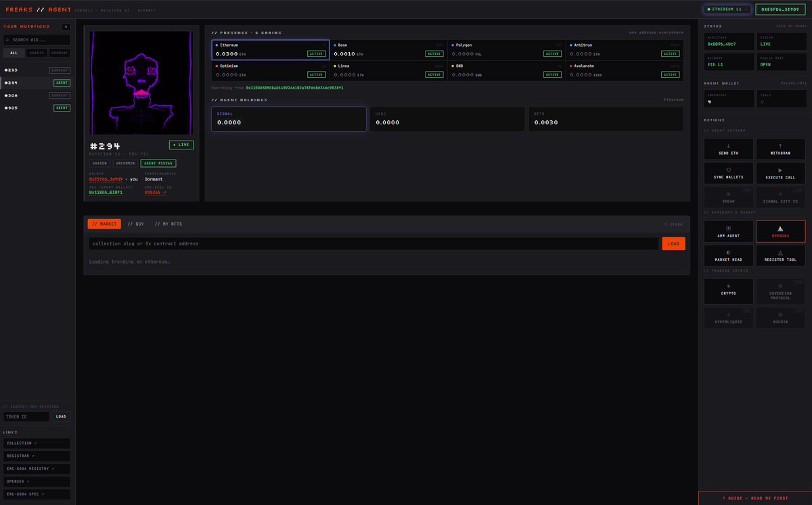Image resolution: width=812 pixels, height=505 pixels.
Task: Open the Withdraw action
Action: pyautogui.click(x=780, y=149)
